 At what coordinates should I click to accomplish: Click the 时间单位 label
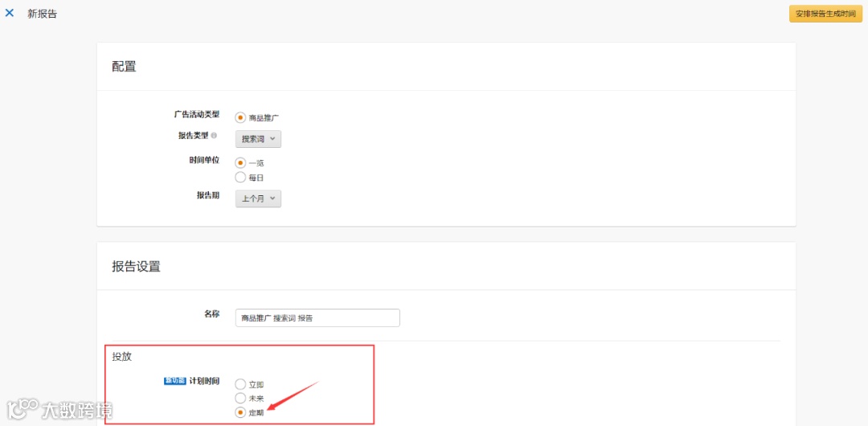(x=204, y=160)
